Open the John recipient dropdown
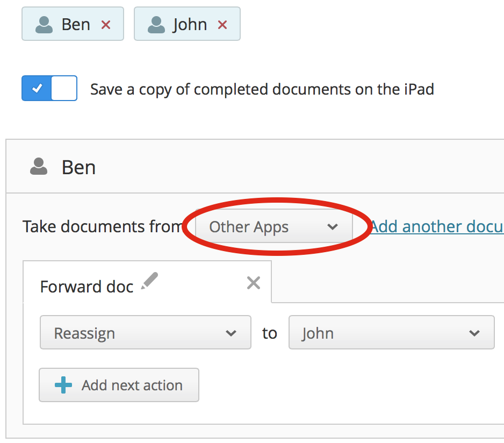The height and width of the screenshot is (443, 504). (391, 333)
